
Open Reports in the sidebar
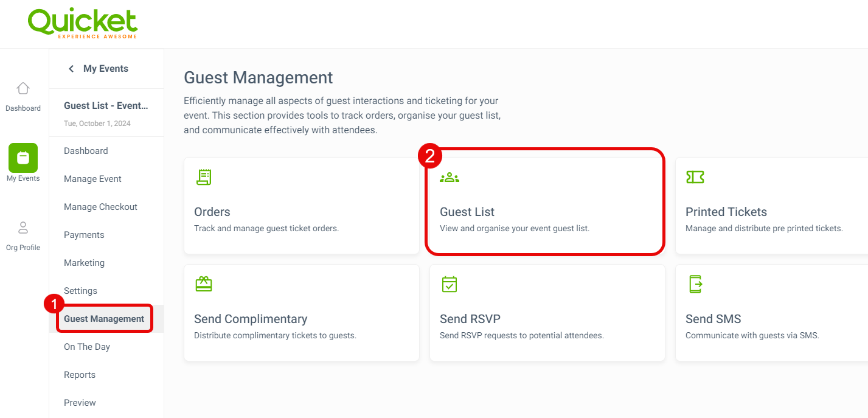point(80,375)
